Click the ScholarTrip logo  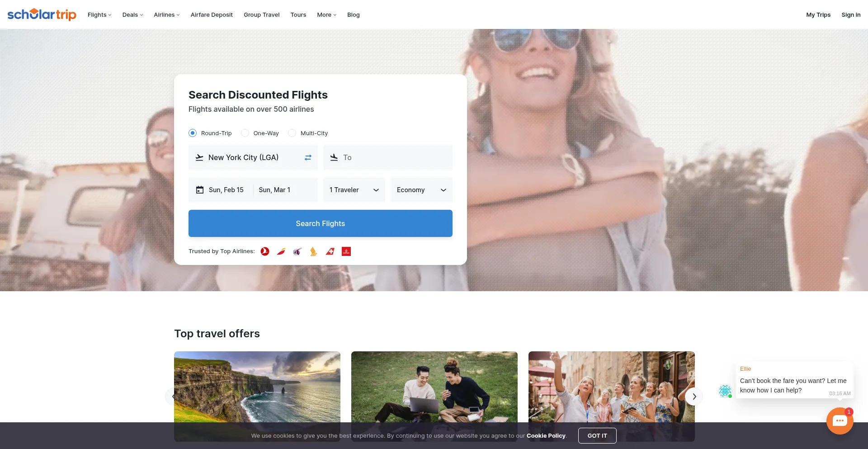(42, 14)
